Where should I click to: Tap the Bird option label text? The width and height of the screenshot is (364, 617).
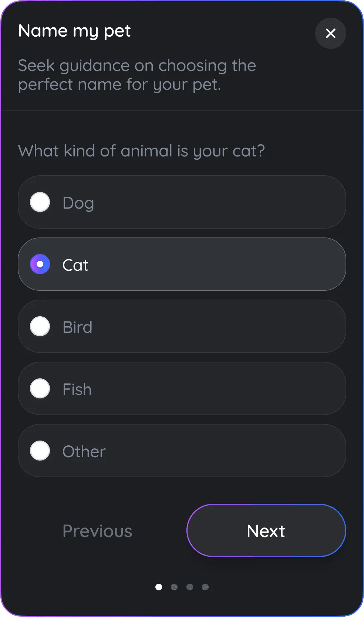click(77, 327)
